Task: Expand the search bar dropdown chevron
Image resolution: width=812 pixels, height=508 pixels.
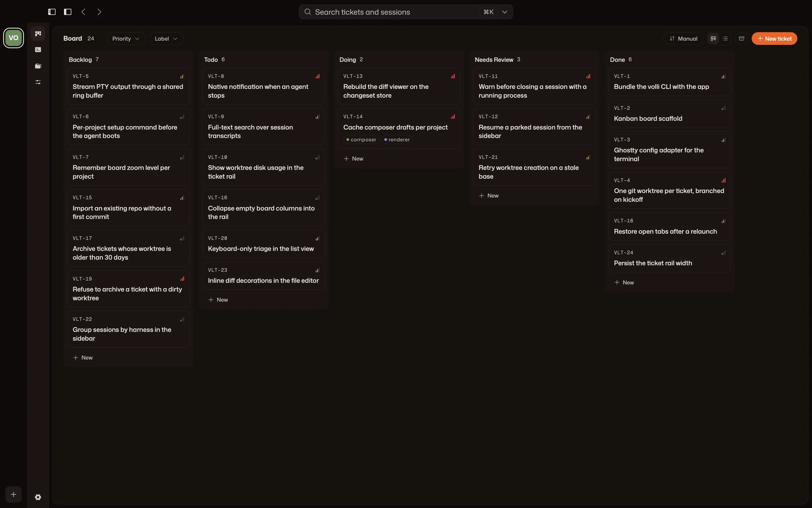Action: click(504, 12)
